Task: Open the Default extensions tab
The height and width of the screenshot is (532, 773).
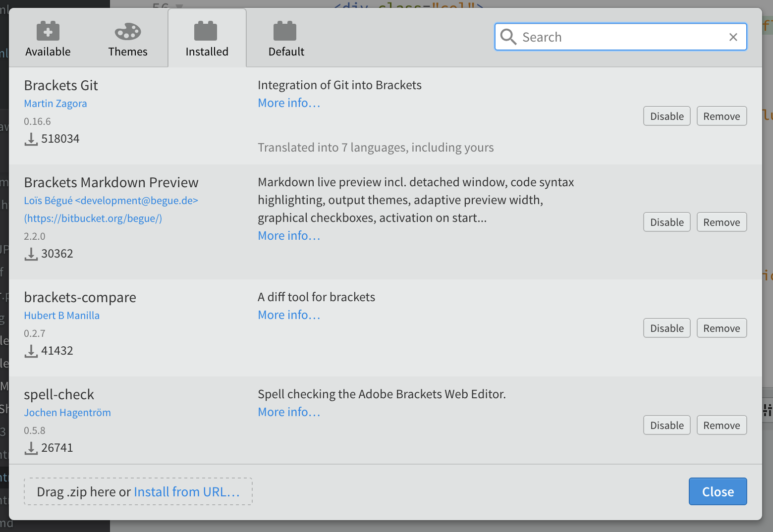Action: click(286, 39)
